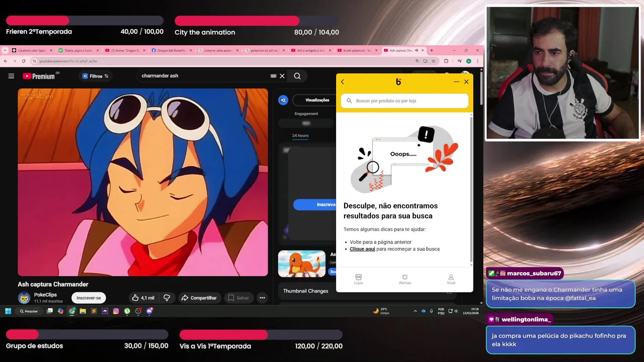Open Instagram from the taskbar
The height and width of the screenshot is (362, 644).
(x=116, y=311)
